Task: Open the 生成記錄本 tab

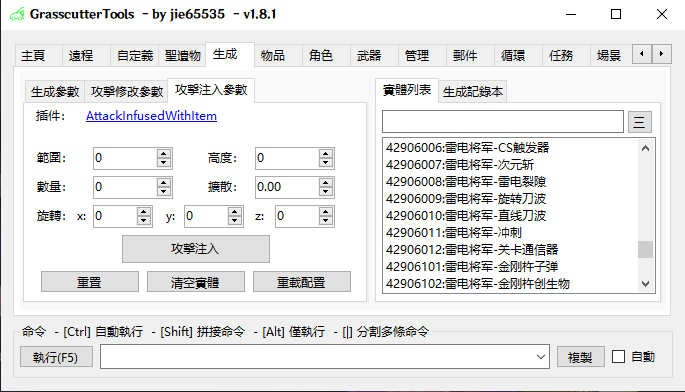Action: click(x=473, y=92)
